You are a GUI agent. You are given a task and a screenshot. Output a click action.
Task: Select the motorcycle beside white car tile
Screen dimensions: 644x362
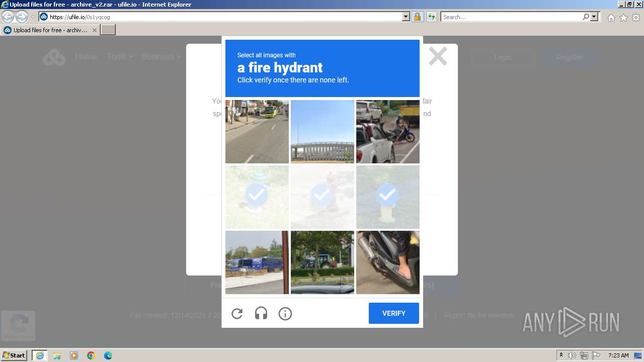[388, 132]
